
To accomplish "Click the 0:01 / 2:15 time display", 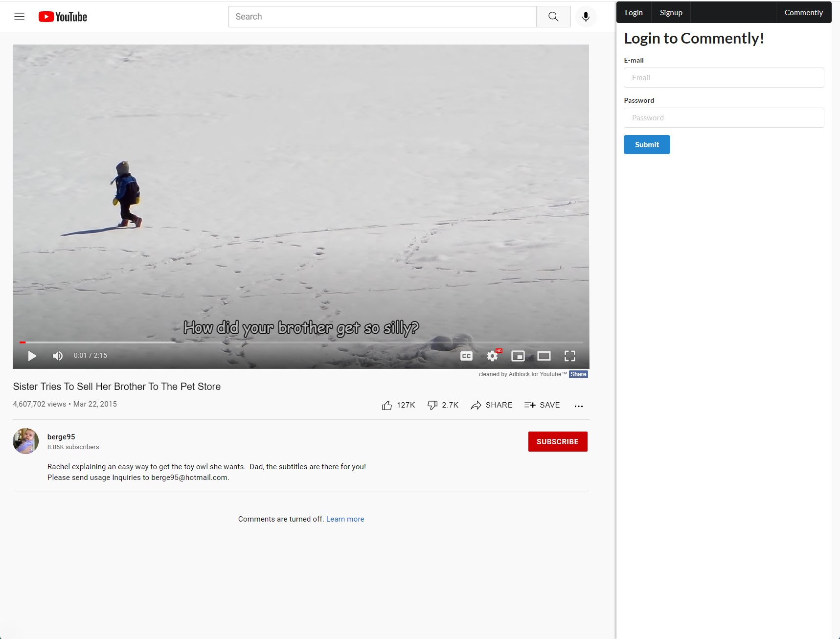I will (91, 356).
